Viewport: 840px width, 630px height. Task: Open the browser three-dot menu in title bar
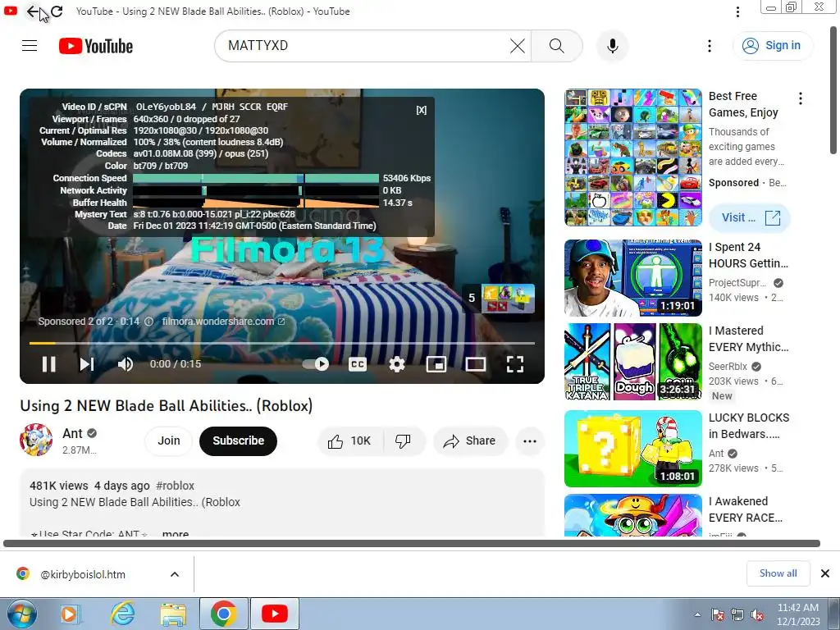737,11
